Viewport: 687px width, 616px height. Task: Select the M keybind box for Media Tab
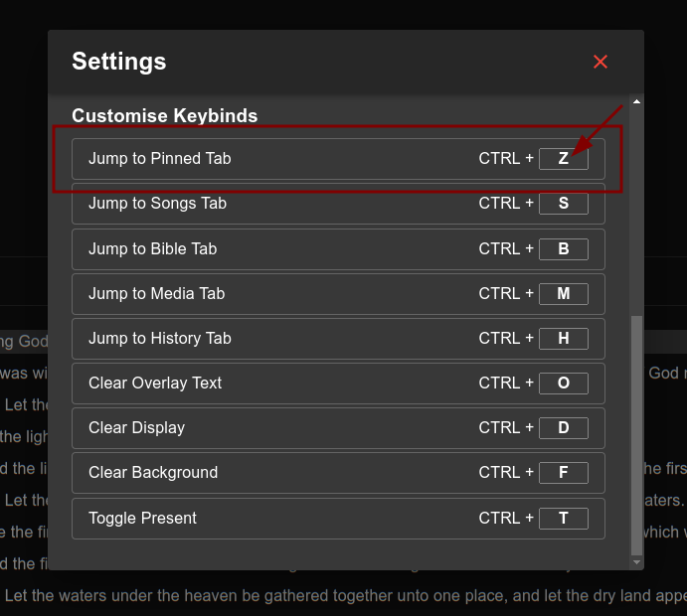[564, 294]
